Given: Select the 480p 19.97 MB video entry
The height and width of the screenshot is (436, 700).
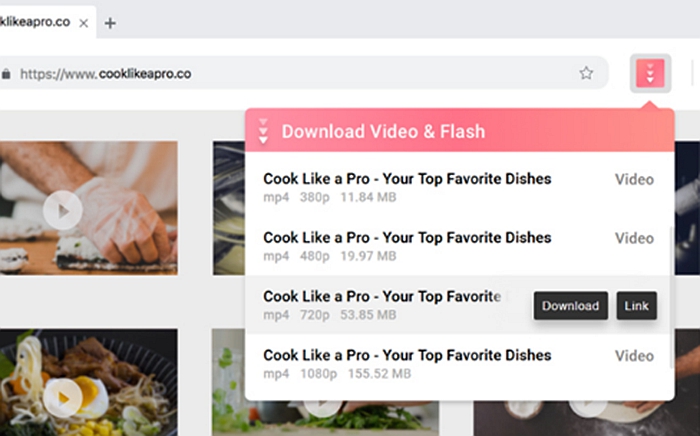Looking at the screenshot, I should [x=459, y=246].
